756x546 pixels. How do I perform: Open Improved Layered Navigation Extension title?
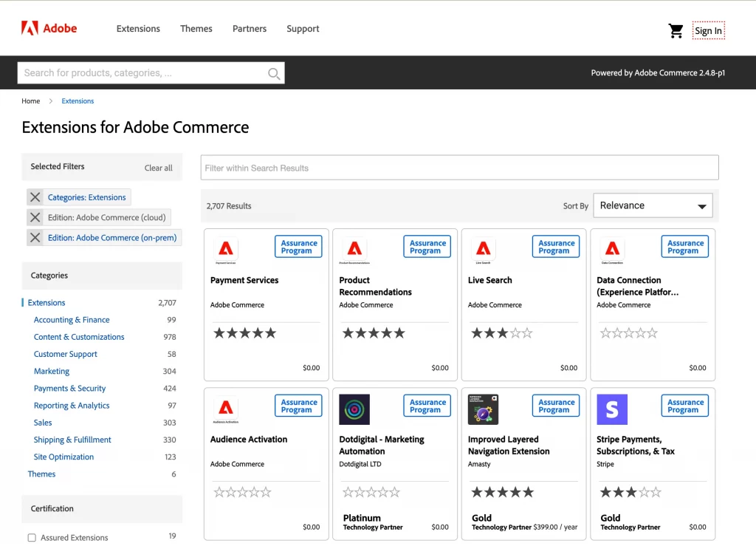[x=509, y=446]
